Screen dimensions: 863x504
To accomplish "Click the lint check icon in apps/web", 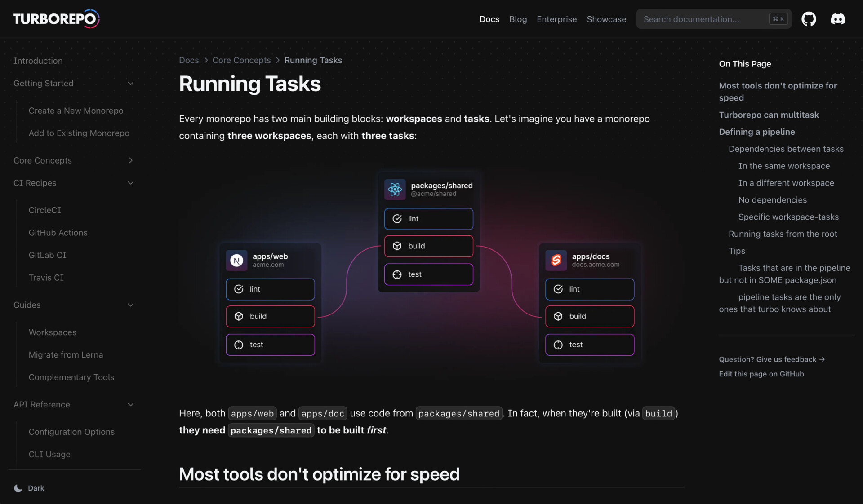I will (239, 289).
